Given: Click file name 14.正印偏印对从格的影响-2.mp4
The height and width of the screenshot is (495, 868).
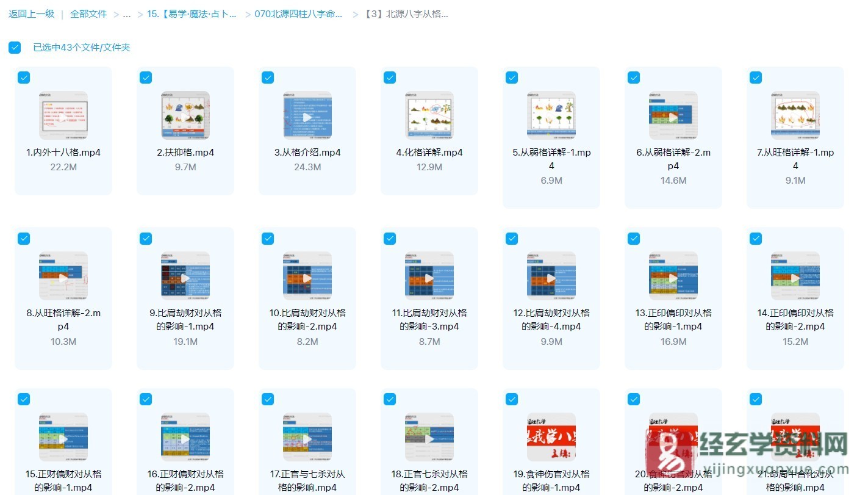Looking at the screenshot, I should [x=795, y=320].
